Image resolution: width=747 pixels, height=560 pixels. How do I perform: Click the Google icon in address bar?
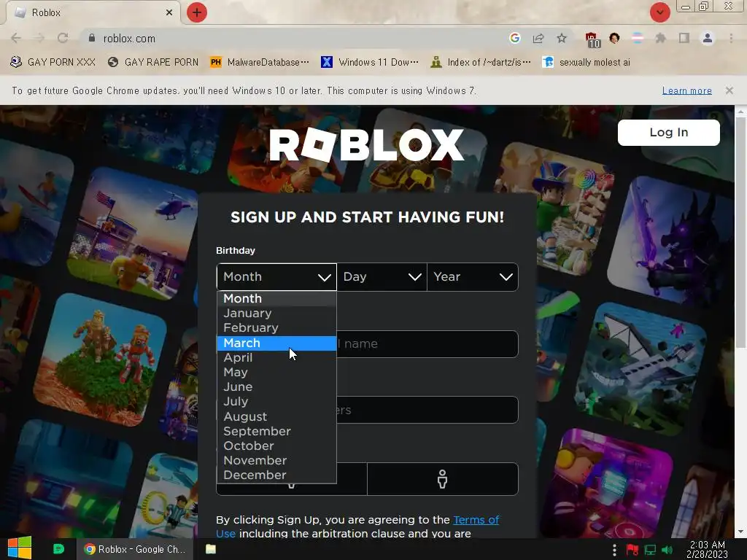(x=514, y=38)
